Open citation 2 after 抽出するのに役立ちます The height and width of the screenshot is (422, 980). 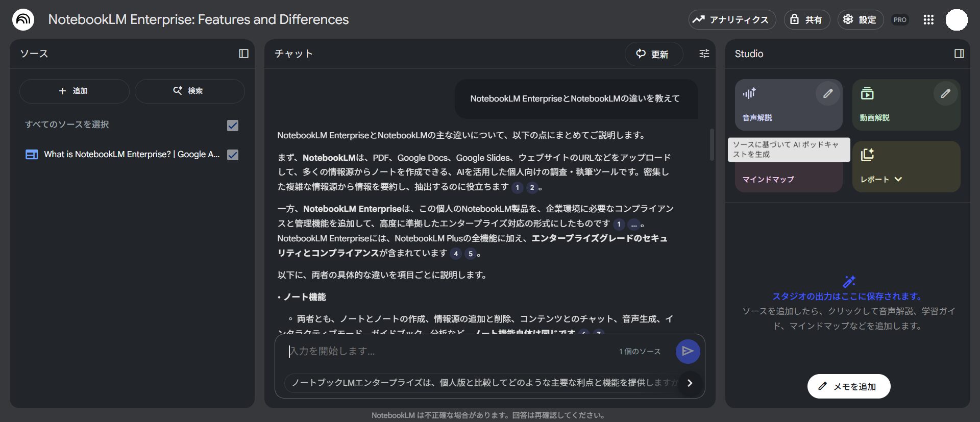(532, 187)
